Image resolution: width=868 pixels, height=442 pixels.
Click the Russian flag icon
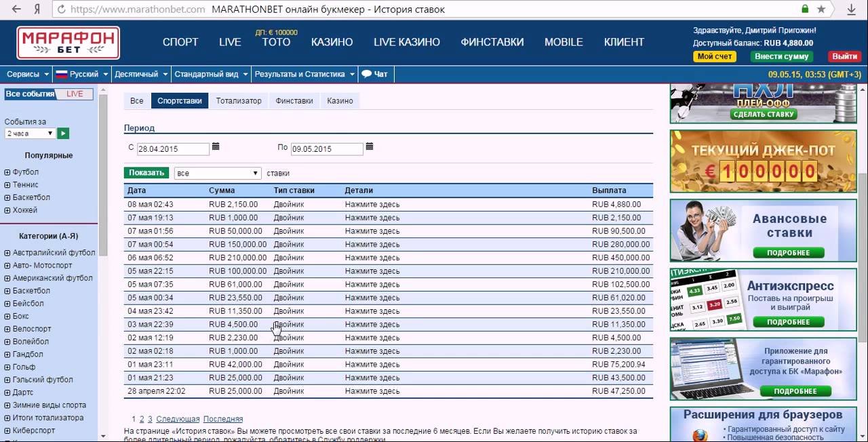pos(62,74)
